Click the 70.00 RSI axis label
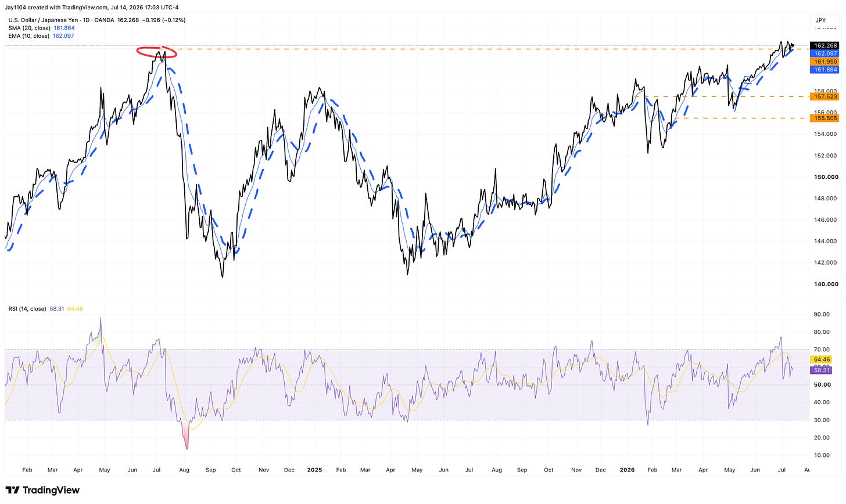The height and width of the screenshot is (504, 846). click(822, 350)
